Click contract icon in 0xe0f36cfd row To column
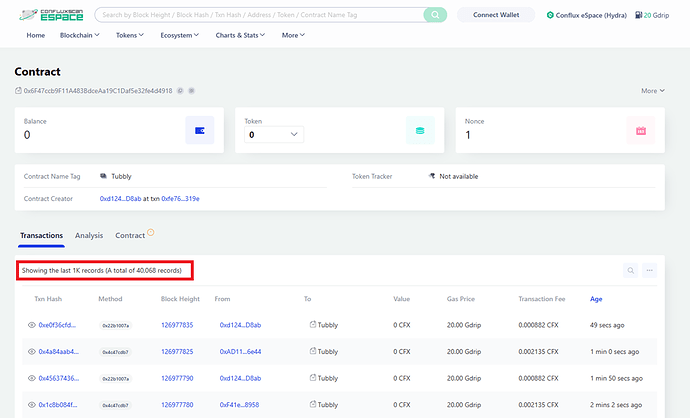This screenshot has height=418, width=690. click(x=313, y=325)
